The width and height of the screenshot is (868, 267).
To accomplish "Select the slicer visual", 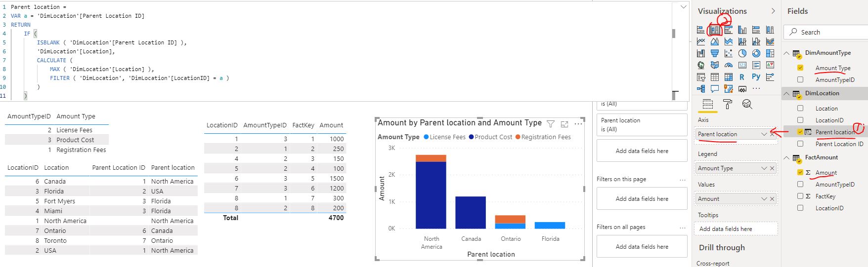I will (x=701, y=76).
